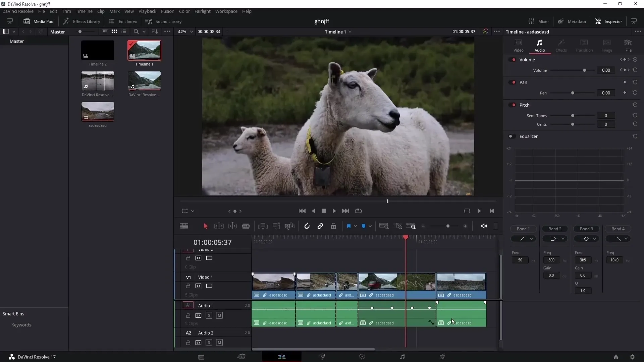Toggle mute on Audio 1 track
The width and height of the screenshot is (644, 362).
point(219,315)
